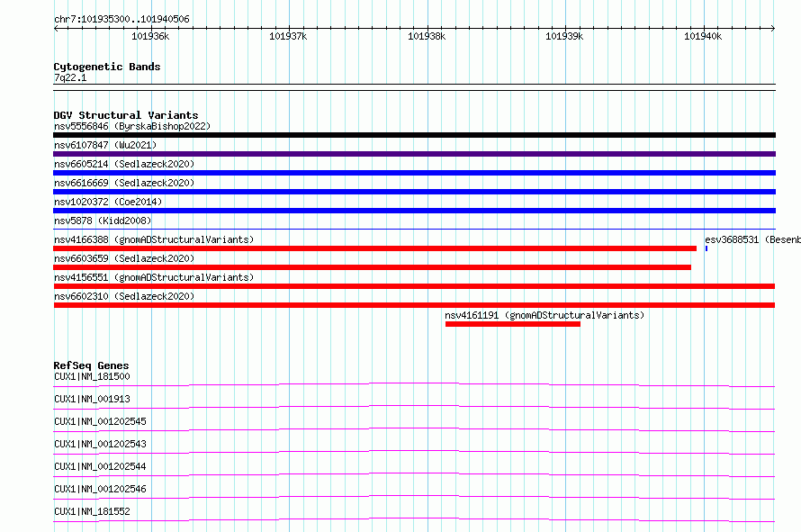801x532 pixels.
Task: Click the nsv6605214 (Sedlazeck2020) blue bar
Action: coord(414,173)
